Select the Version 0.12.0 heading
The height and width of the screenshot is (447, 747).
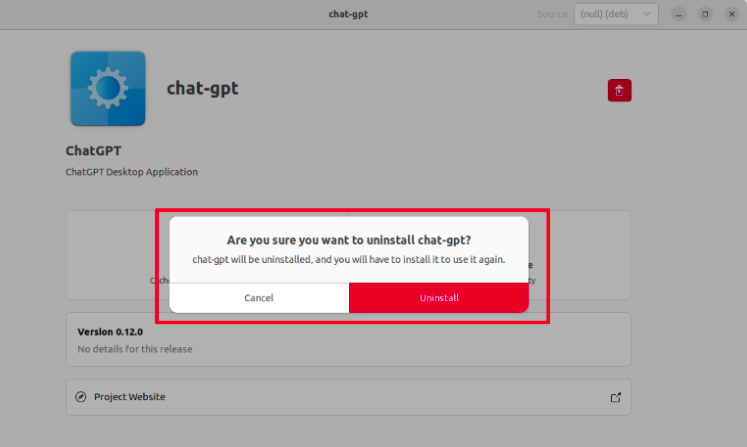(x=110, y=332)
